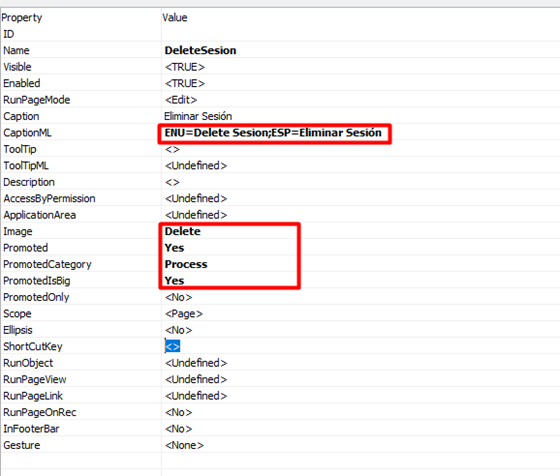Image resolution: width=560 pixels, height=476 pixels.
Task: Select the ToolTipML Undefined value
Action: pos(196,166)
